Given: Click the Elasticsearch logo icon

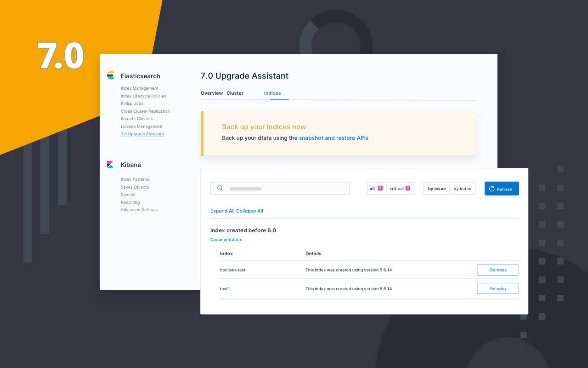Looking at the screenshot, I should (x=111, y=75).
